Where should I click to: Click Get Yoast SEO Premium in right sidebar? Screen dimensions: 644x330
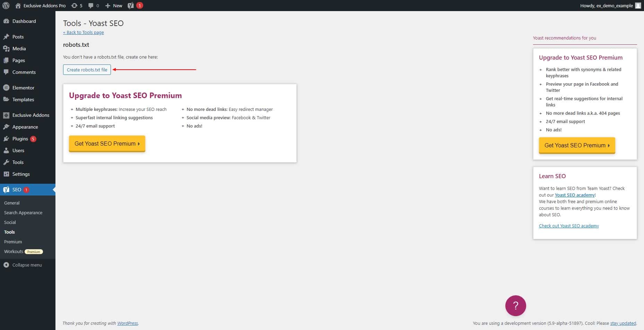tap(577, 145)
